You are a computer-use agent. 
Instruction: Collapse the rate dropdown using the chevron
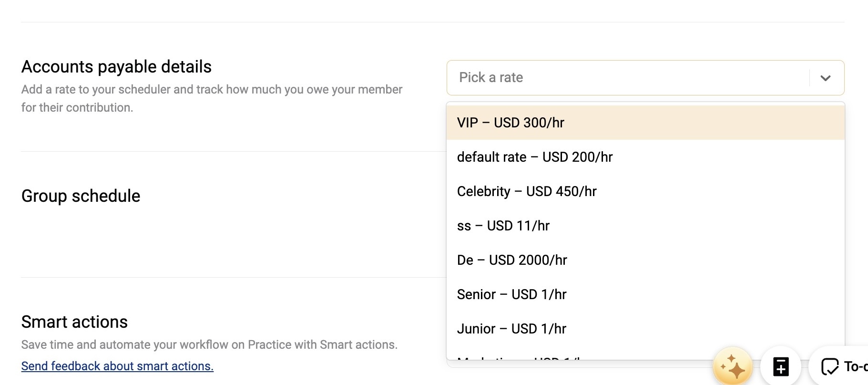pyautogui.click(x=826, y=78)
